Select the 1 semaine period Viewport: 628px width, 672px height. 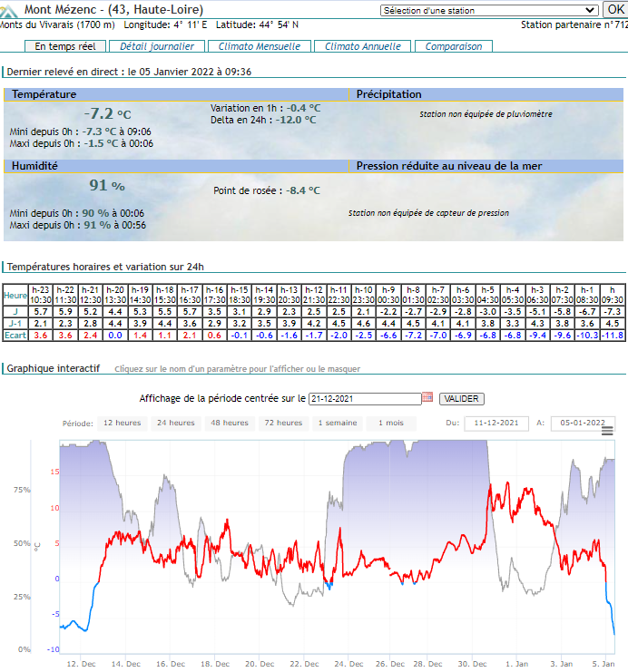pyautogui.click(x=338, y=423)
